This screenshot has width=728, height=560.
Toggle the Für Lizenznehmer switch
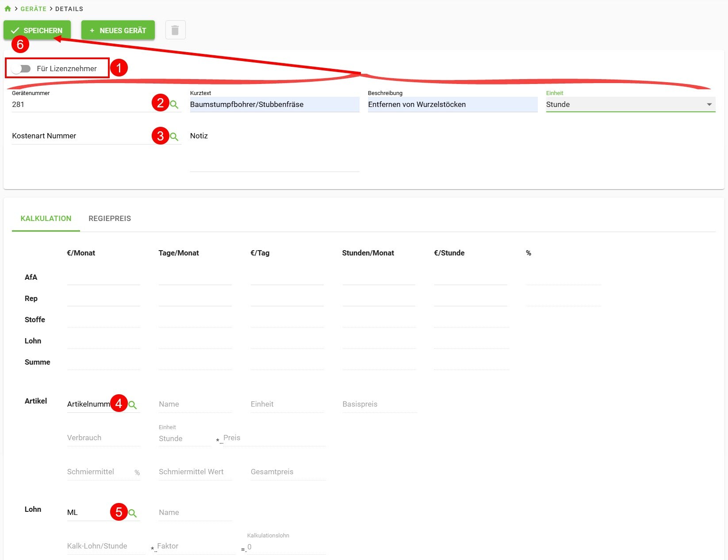21,69
